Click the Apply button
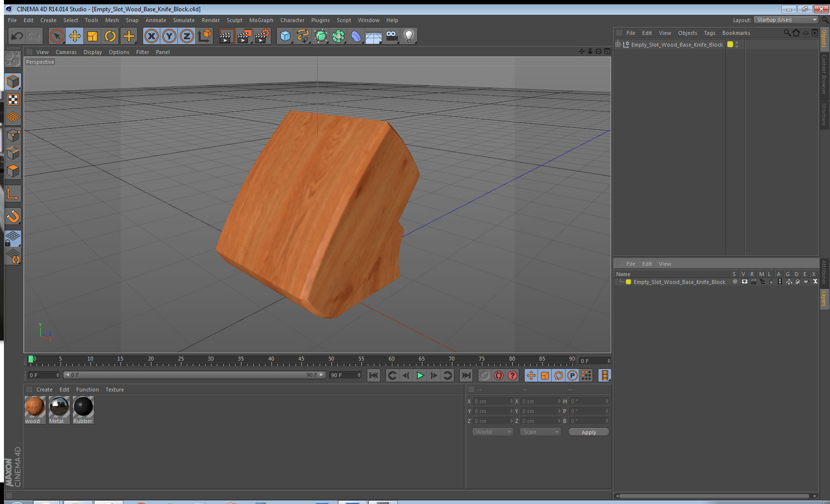 coord(589,432)
